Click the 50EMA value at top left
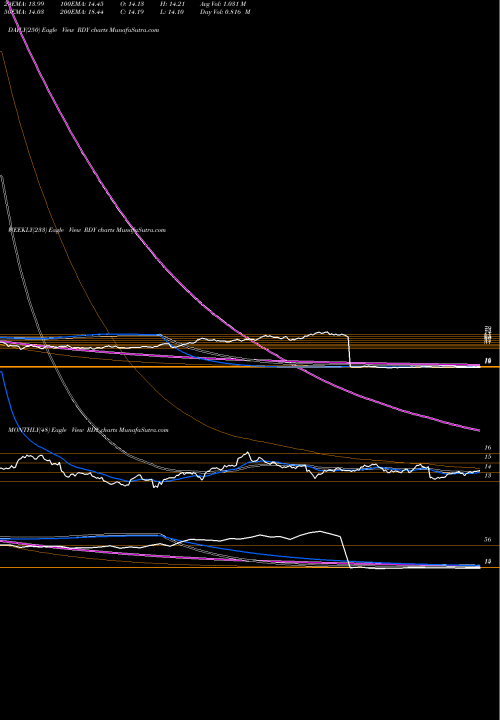This screenshot has height=720, width=500. 24,12
